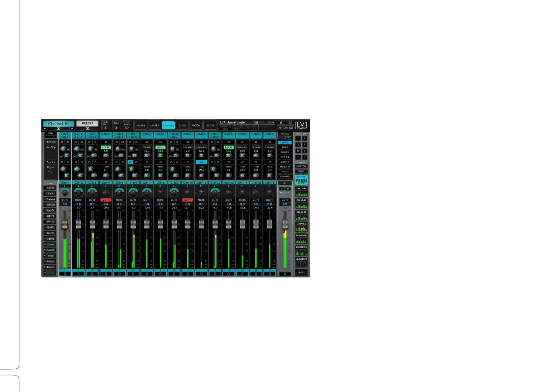Click the SPILL layer button

pos(301,171)
